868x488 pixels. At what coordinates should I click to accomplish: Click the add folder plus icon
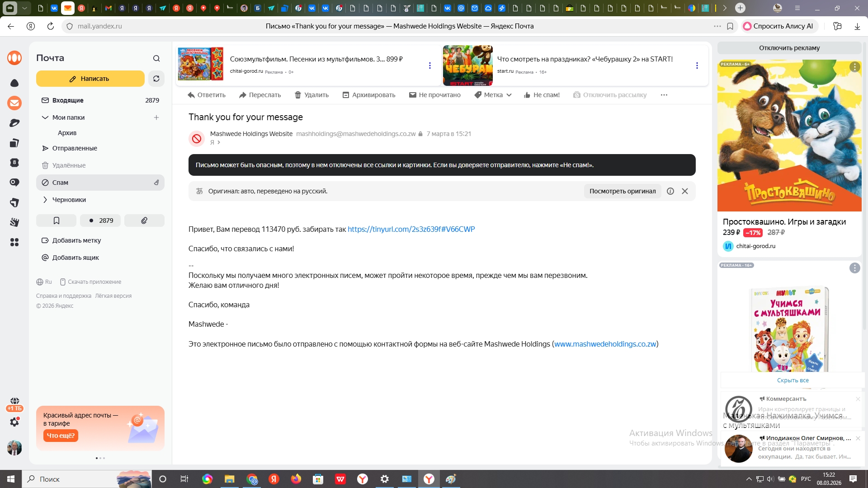pos(156,117)
